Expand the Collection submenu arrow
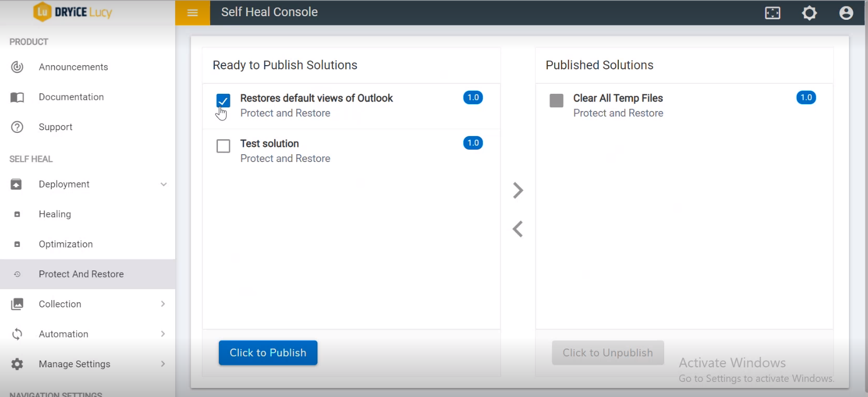 point(163,304)
